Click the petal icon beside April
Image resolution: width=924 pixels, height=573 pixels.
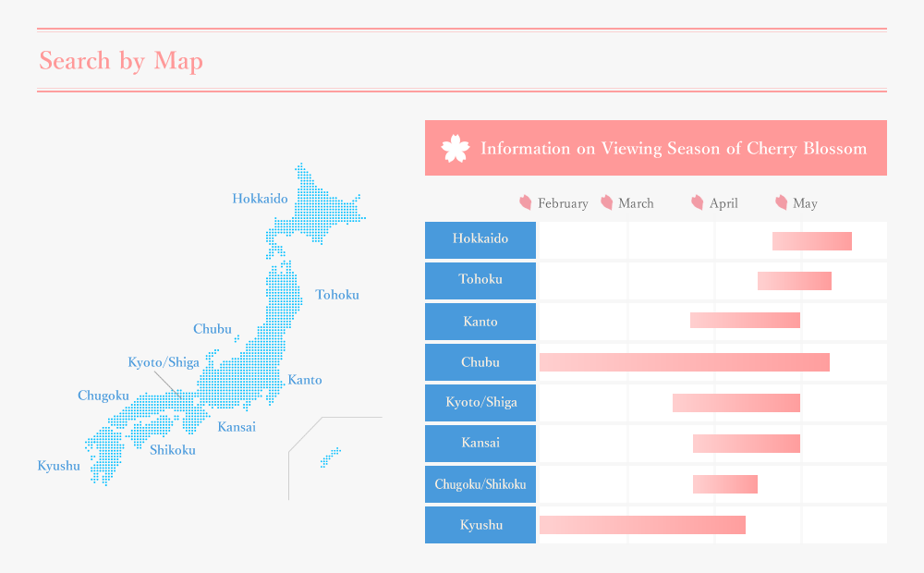(x=697, y=202)
